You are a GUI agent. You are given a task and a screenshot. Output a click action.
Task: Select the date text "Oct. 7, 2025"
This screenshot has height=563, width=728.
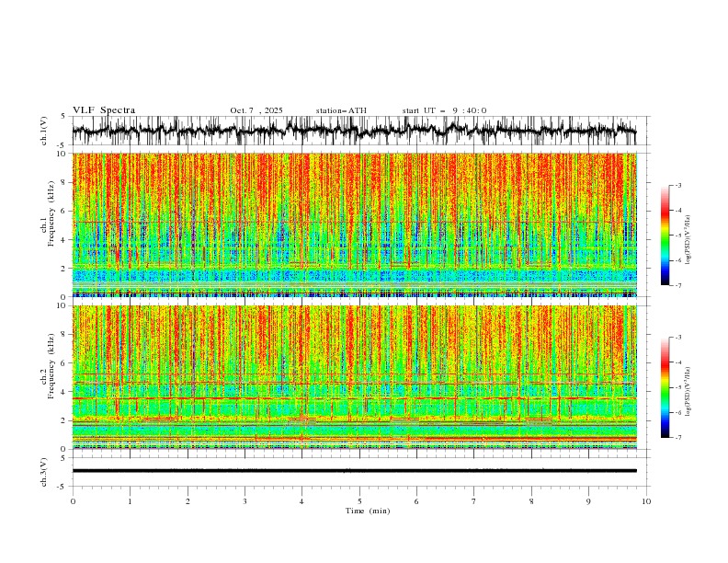pyautogui.click(x=256, y=110)
